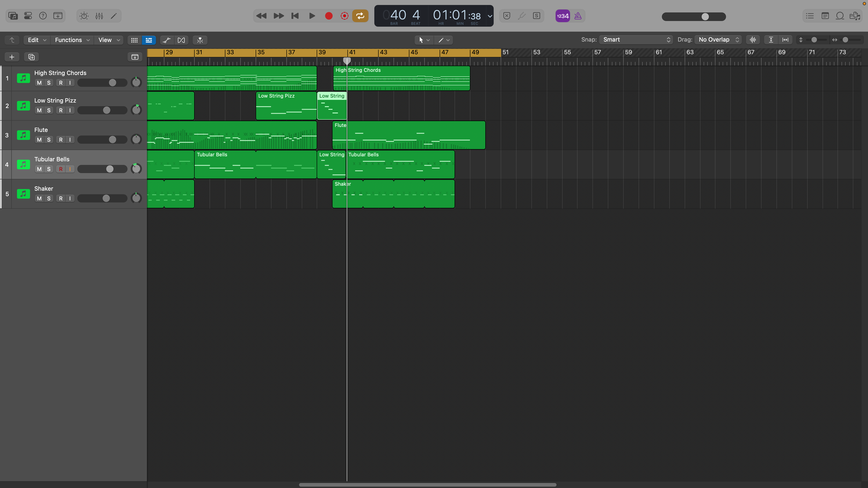Open the Loop Browser
The width and height of the screenshot is (868, 488).
click(840, 16)
